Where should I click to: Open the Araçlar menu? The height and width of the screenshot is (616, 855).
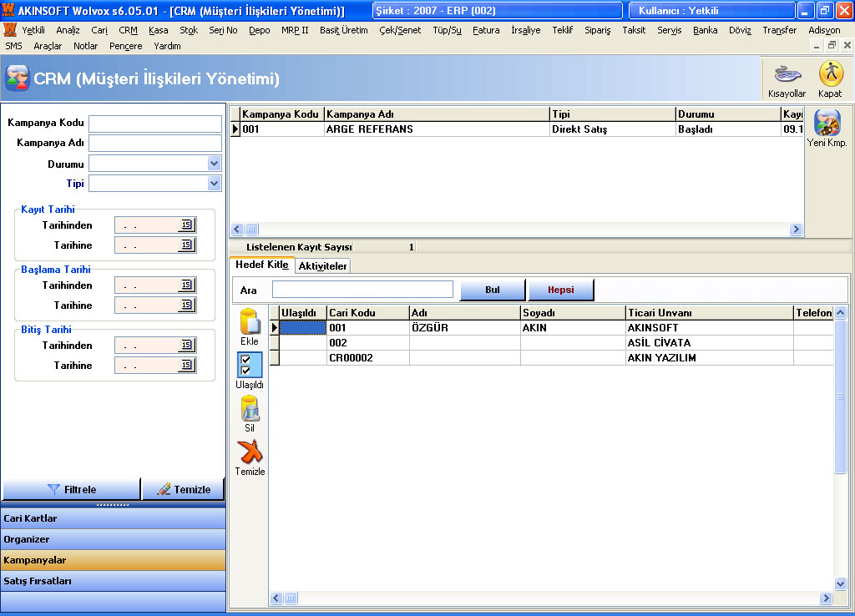tap(48, 46)
